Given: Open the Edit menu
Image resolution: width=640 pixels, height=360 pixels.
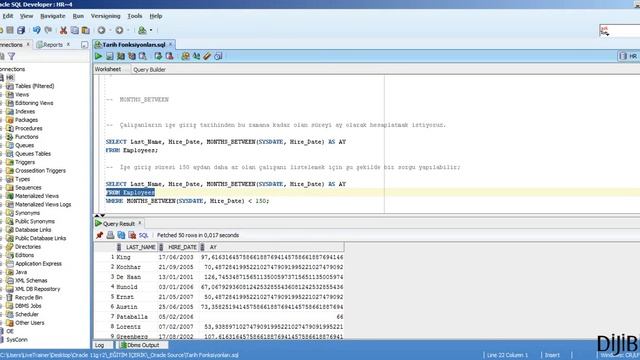Looking at the screenshot, I should 8,16.
